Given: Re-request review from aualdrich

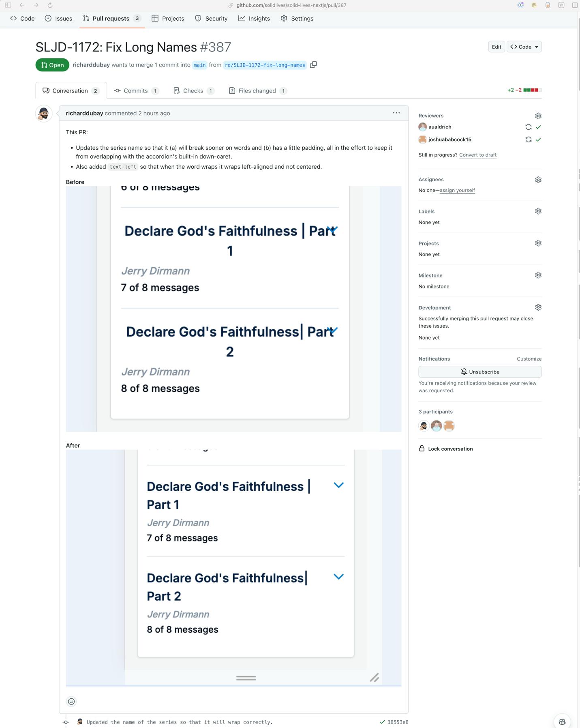Looking at the screenshot, I should [x=528, y=127].
